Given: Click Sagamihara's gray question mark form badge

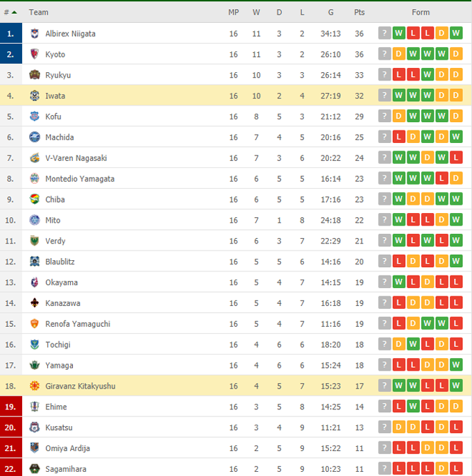Looking at the screenshot, I should [385, 469].
